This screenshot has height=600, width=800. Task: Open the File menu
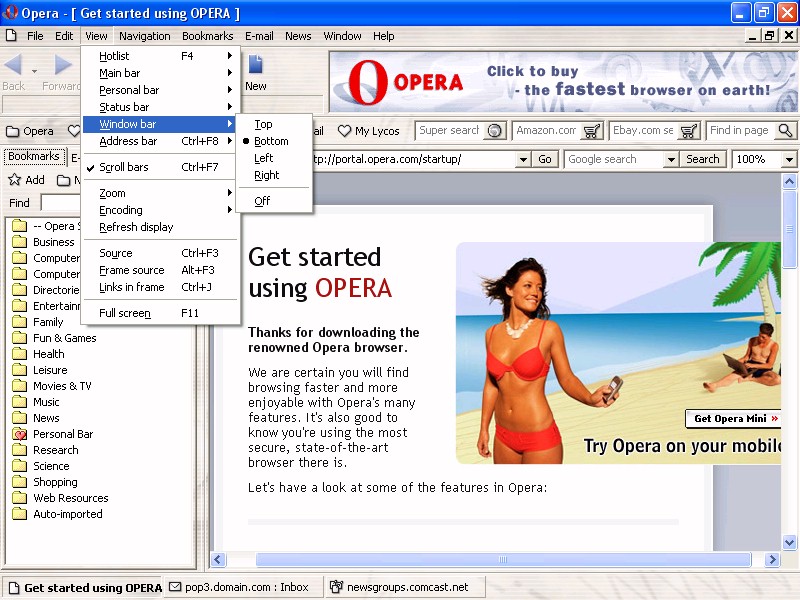[35, 36]
